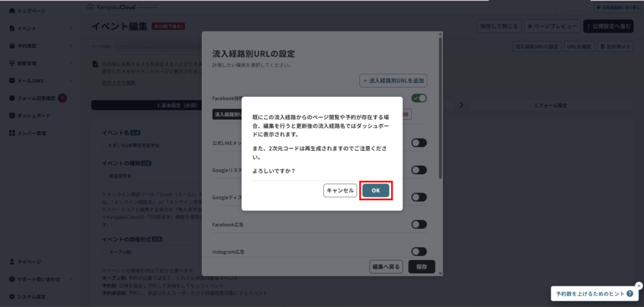Click the トップページ home icon in sidebar

click(x=12, y=11)
